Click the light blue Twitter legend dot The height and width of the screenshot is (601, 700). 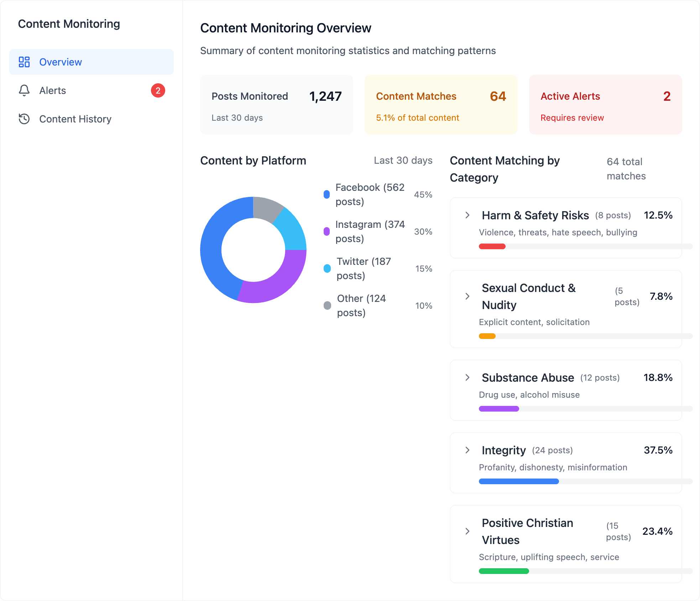click(327, 268)
